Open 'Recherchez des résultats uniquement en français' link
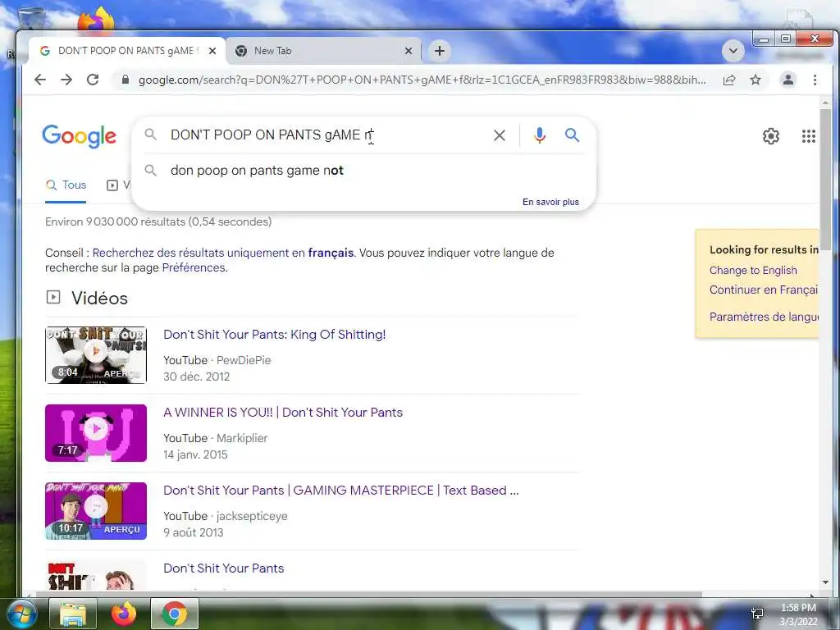Viewport: 840px width, 630px height. point(223,253)
